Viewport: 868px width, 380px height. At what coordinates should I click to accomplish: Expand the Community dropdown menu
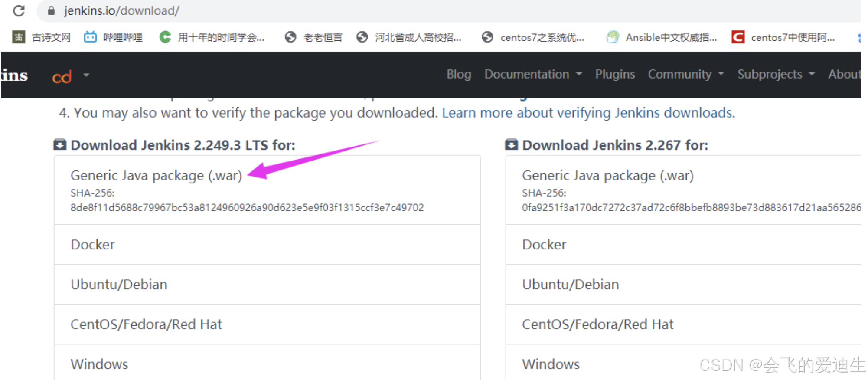[686, 74]
